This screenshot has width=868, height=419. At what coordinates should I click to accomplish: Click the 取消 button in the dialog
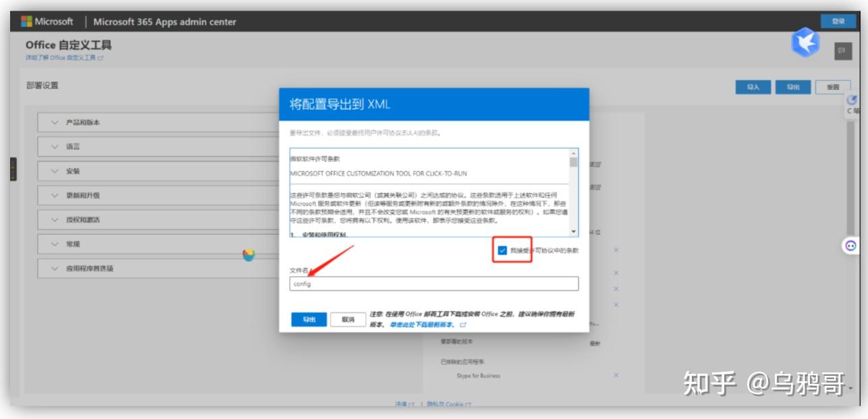coord(348,320)
